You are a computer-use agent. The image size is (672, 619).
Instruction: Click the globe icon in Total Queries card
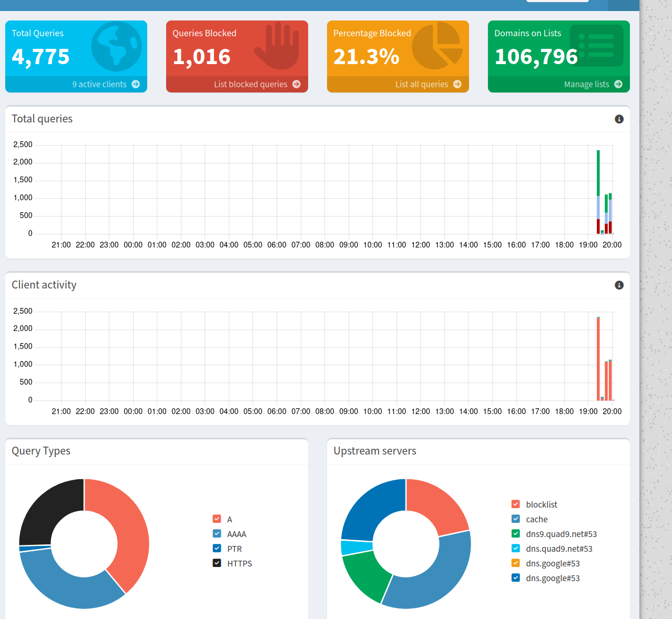click(x=116, y=47)
